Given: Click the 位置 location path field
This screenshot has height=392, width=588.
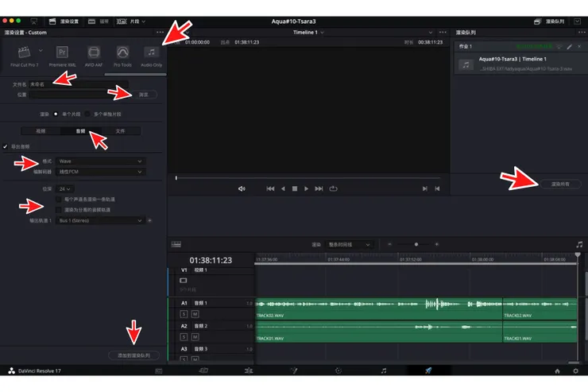Looking at the screenshot, I should (79, 95).
